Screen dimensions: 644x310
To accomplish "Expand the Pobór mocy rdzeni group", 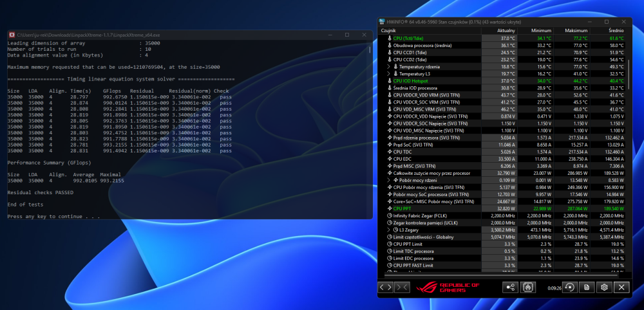I will [389, 180].
